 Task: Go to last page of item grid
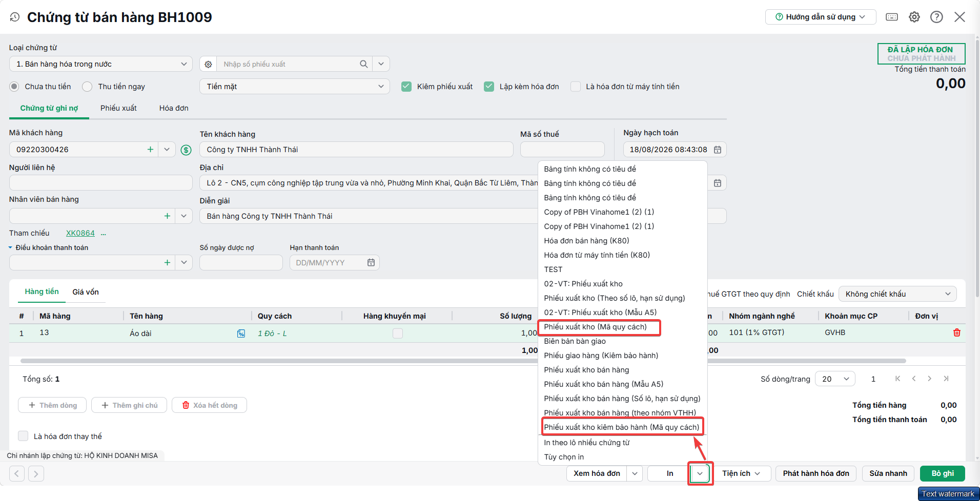946,379
